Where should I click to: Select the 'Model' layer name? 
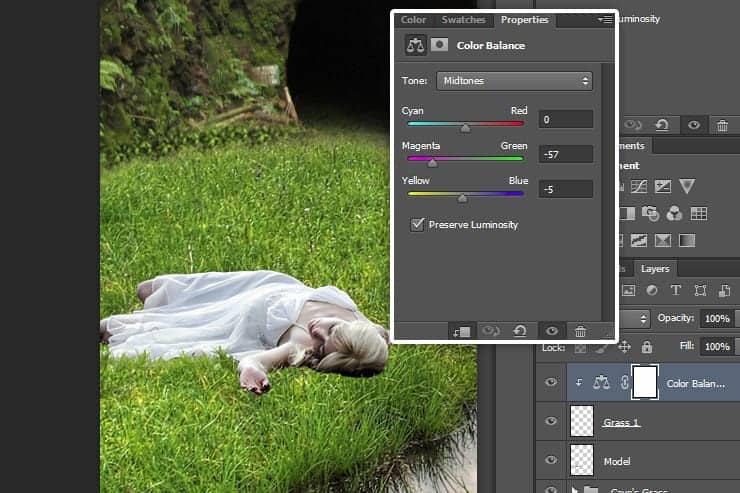[617, 461]
